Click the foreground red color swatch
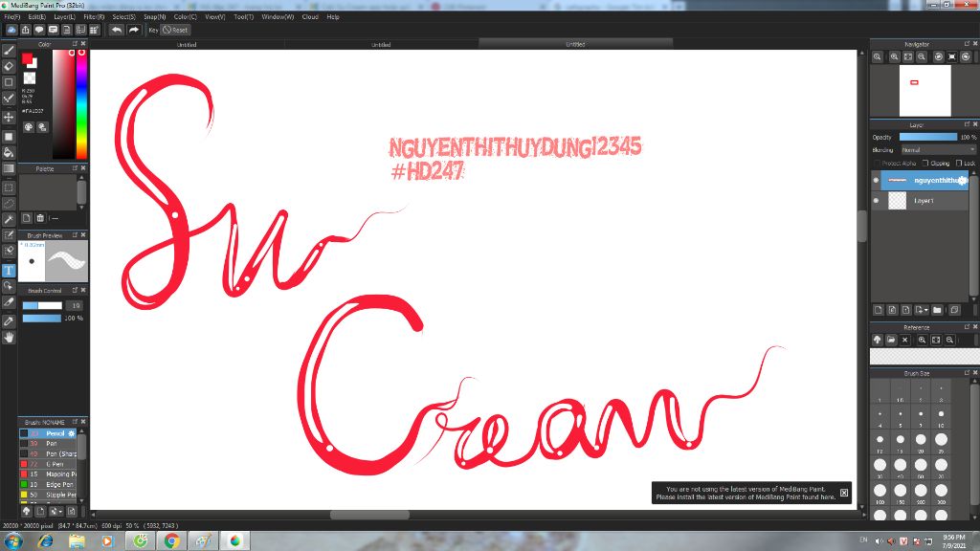Viewport: 980px width, 551px height. (x=27, y=58)
